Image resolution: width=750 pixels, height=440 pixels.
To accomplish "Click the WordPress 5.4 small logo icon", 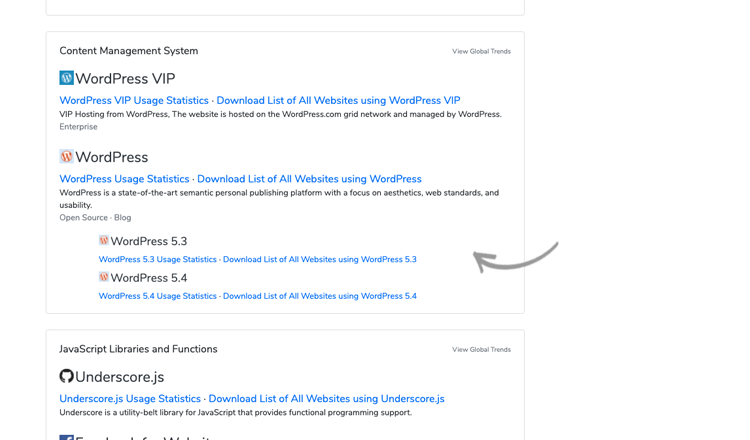I will (104, 276).
